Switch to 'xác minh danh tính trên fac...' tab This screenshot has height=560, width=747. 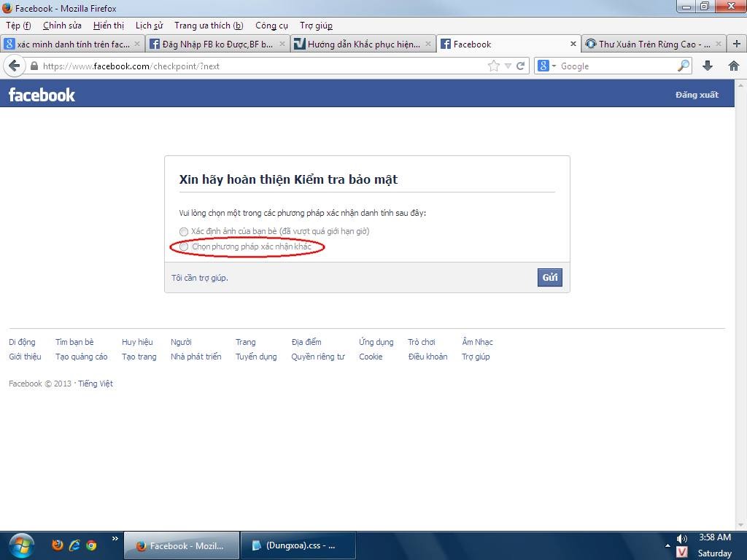pos(72,44)
